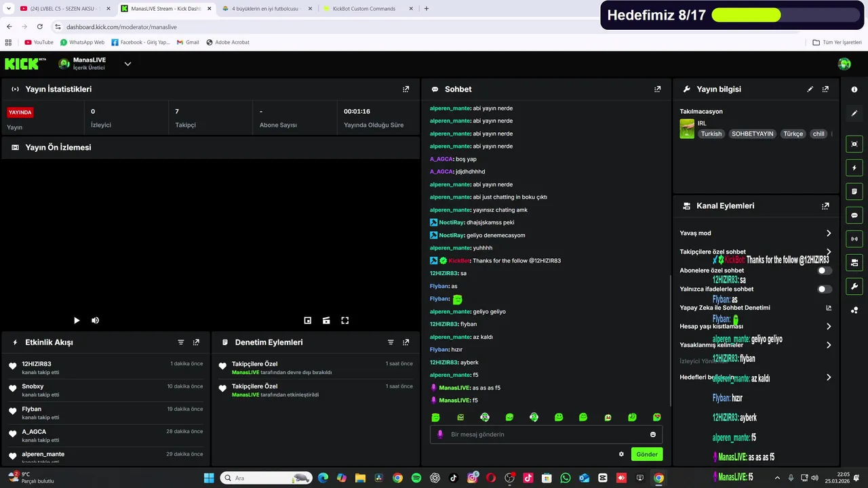Open Tüm Yer İşaretleri bookmarks folder

pyautogui.click(x=837, y=42)
